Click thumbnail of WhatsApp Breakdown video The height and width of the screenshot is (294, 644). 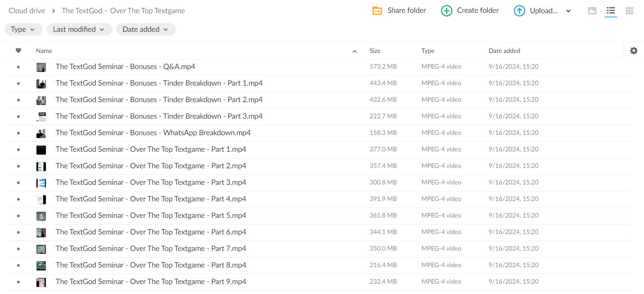coord(41,133)
